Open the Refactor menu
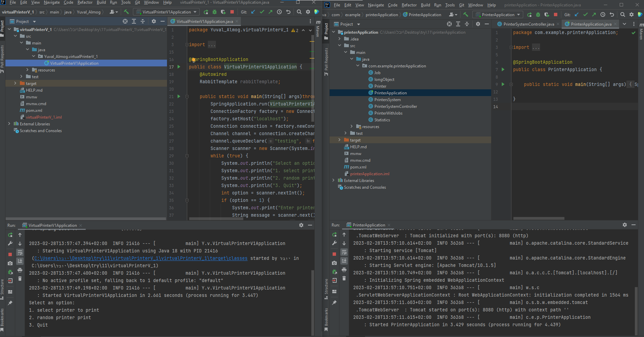Screen dimensions: 644x337 85,3
